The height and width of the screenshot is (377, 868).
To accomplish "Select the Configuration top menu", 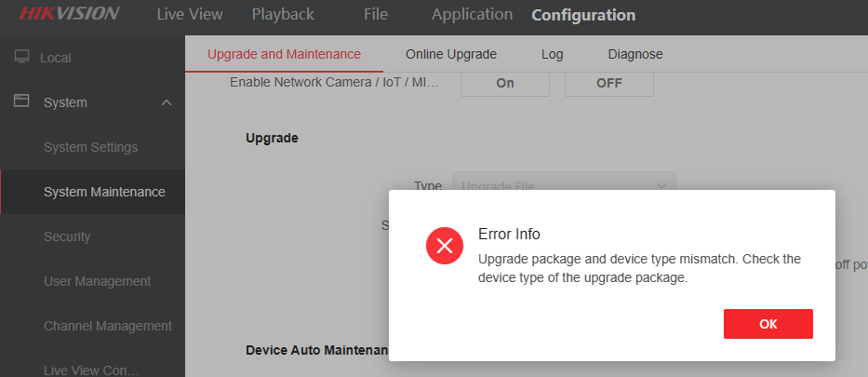I will pyautogui.click(x=583, y=15).
